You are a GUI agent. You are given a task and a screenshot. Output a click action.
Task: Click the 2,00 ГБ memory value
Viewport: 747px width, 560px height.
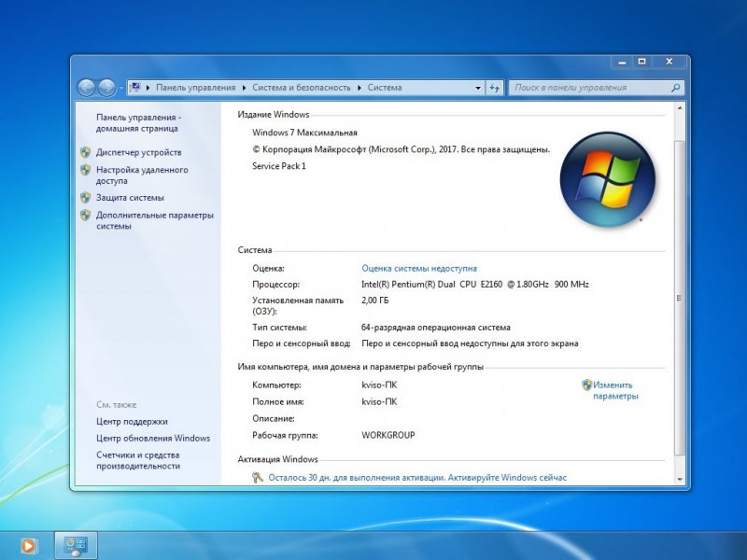click(x=375, y=301)
